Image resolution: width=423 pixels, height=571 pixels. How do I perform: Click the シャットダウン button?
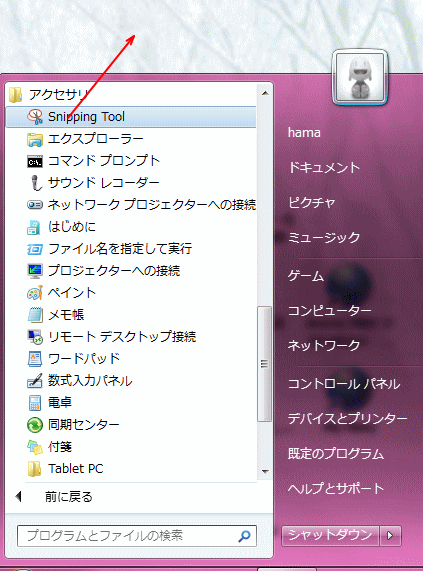click(330, 536)
